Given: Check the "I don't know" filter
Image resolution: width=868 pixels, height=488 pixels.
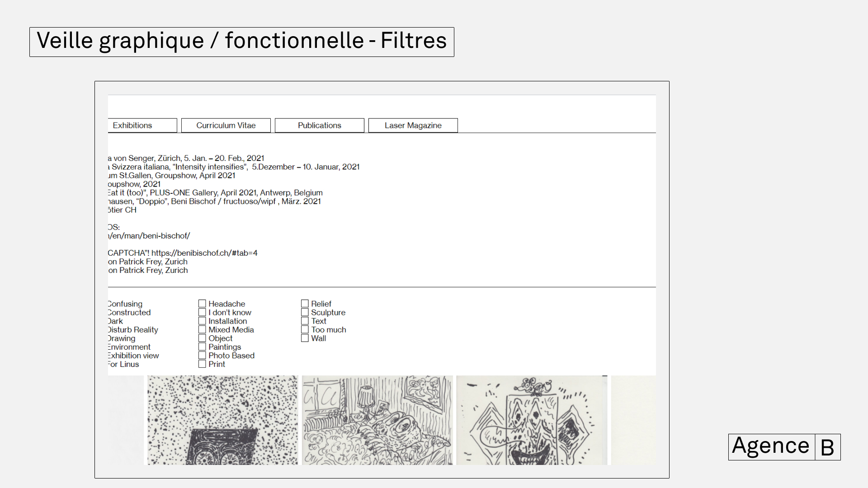Looking at the screenshot, I should point(202,312).
